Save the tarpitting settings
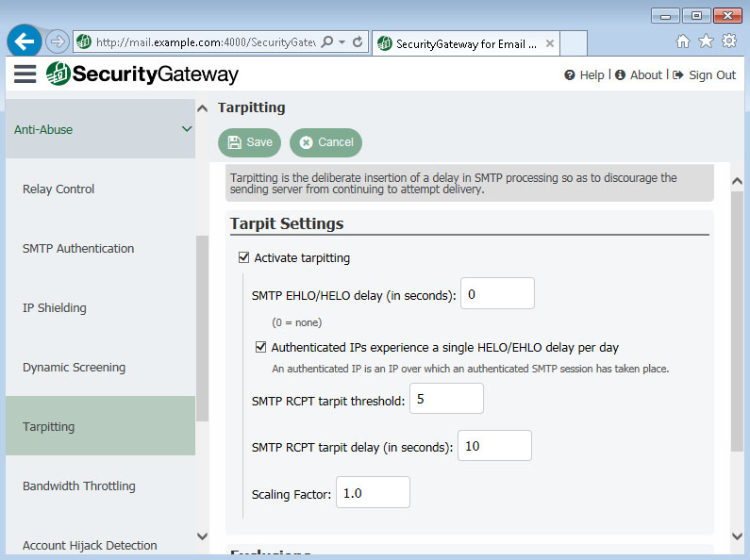The width and height of the screenshot is (750, 560). coord(250,142)
